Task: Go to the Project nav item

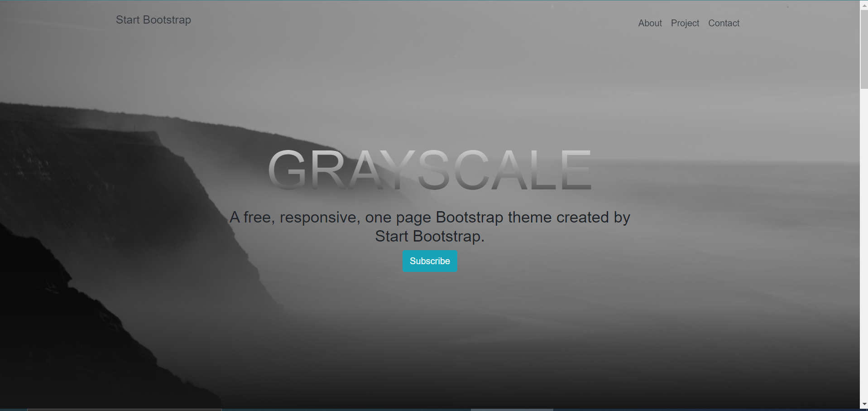Action: point(685,23)
